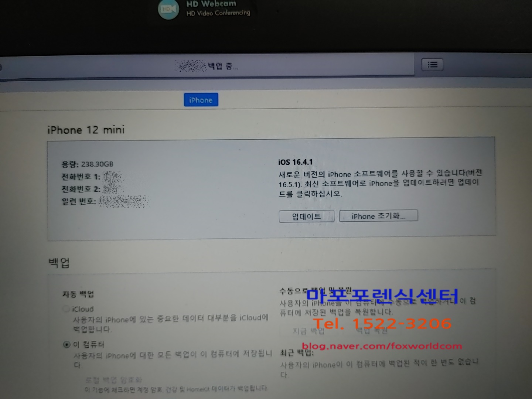Click the 전화번호 2: label

tap(81, 189)
